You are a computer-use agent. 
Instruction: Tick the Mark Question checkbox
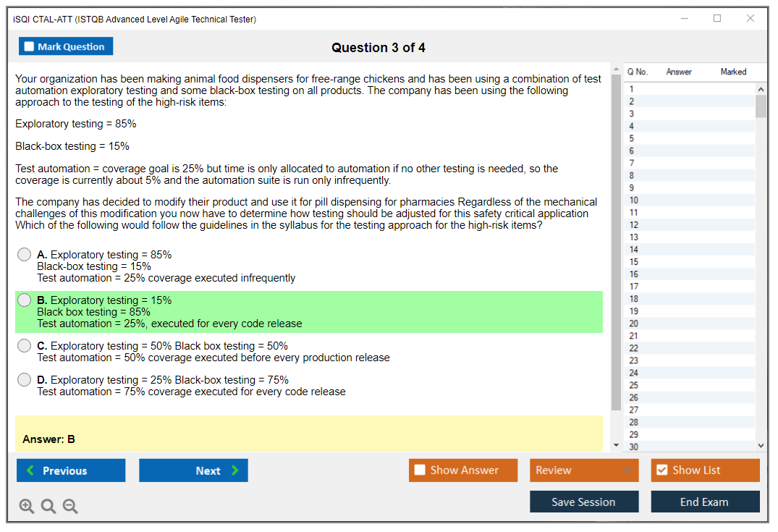[30, 47]
